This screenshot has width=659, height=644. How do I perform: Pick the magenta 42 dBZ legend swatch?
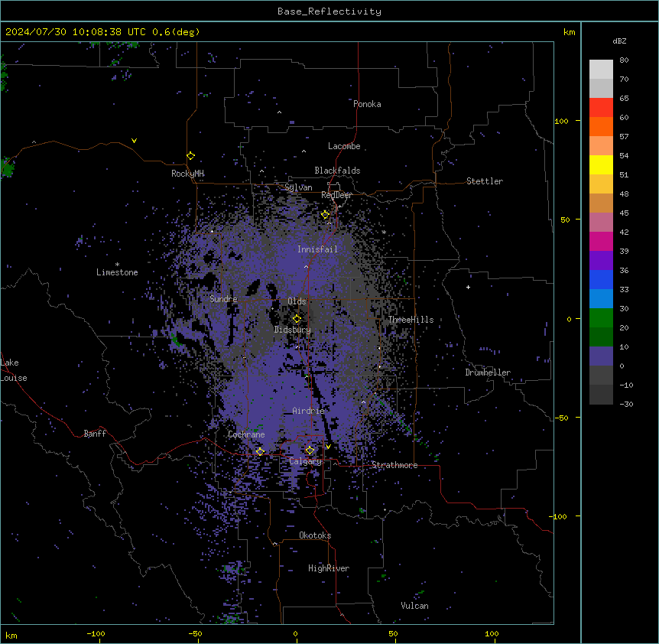tap(601, 241)
